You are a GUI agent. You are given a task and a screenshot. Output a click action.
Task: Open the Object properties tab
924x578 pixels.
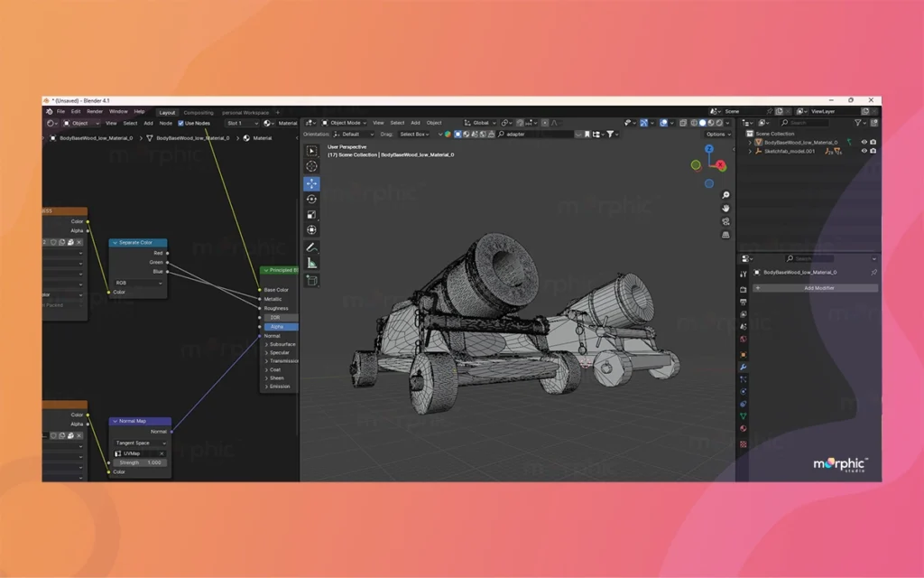pyautogui.click(x=744, y=354)
